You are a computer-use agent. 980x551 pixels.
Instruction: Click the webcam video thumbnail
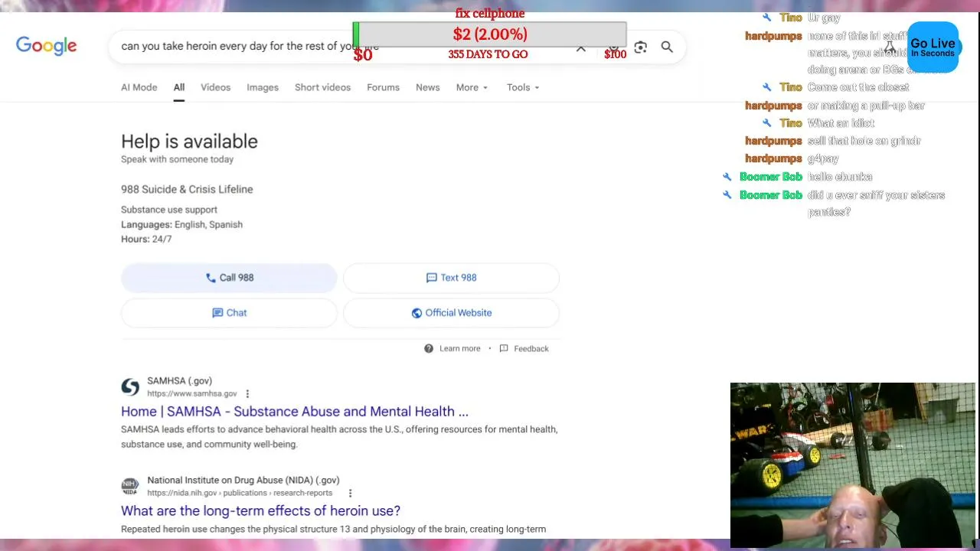[x=853, y=465]
